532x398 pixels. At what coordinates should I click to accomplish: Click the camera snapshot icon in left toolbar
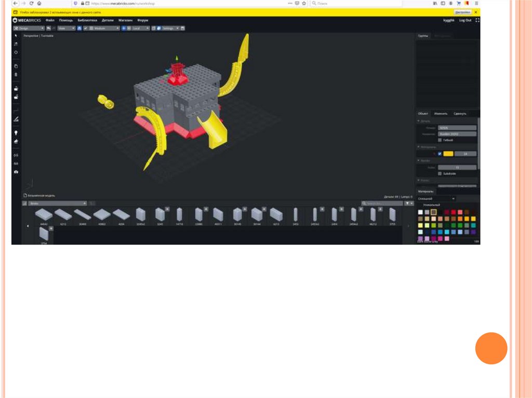(16, 172)
